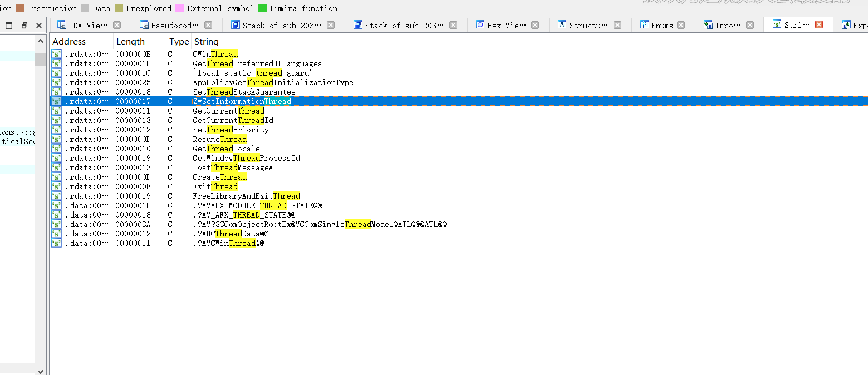Click string icon of ExitThread row
The width and height of the screenshot is (868, 375).
click(56, 186)
